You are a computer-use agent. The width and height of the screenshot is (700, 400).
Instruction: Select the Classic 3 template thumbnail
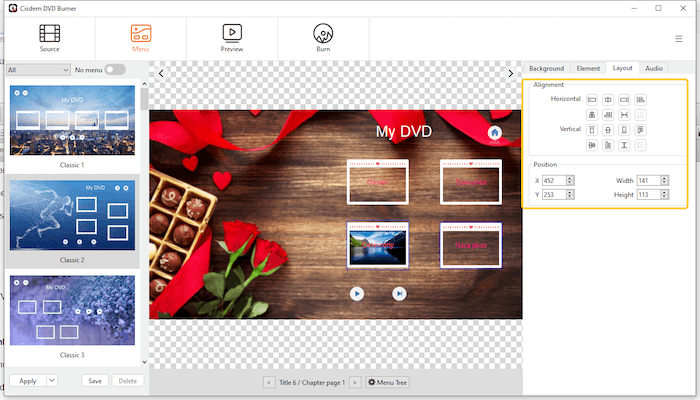pyautogui.click(x=72, y=310)
